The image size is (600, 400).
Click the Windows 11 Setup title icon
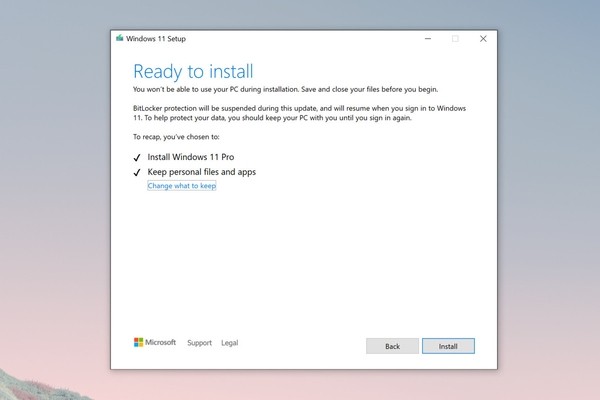point(119,38)
